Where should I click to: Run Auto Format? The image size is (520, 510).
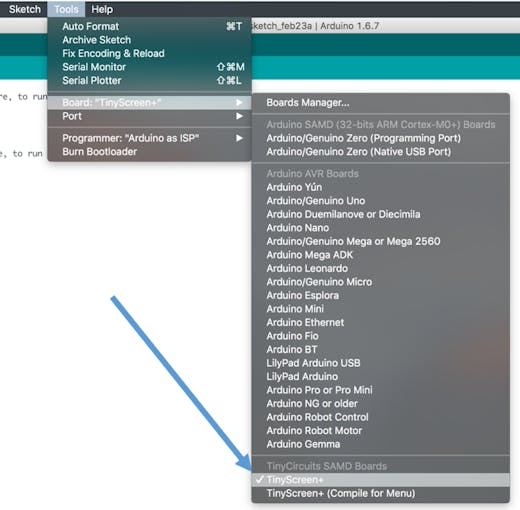[x=150, y=26]
